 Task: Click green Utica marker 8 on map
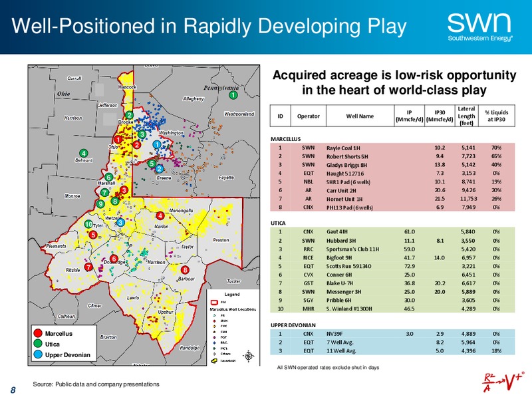(x=115, y=201)
